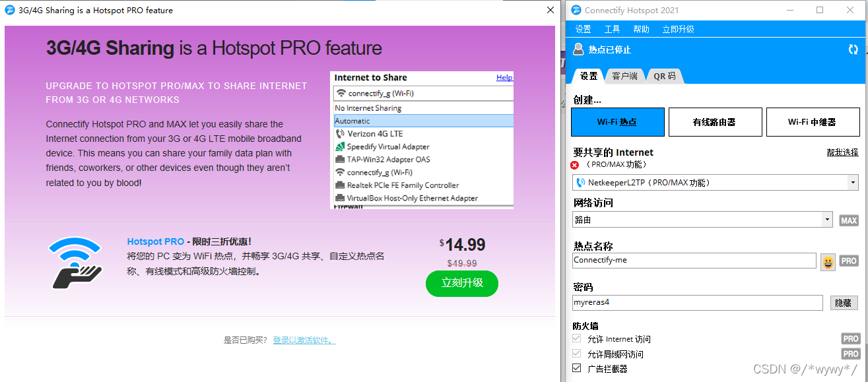
Task: Toggle 允许 Internet 访问 checkbox
Action: coord(577,339)
